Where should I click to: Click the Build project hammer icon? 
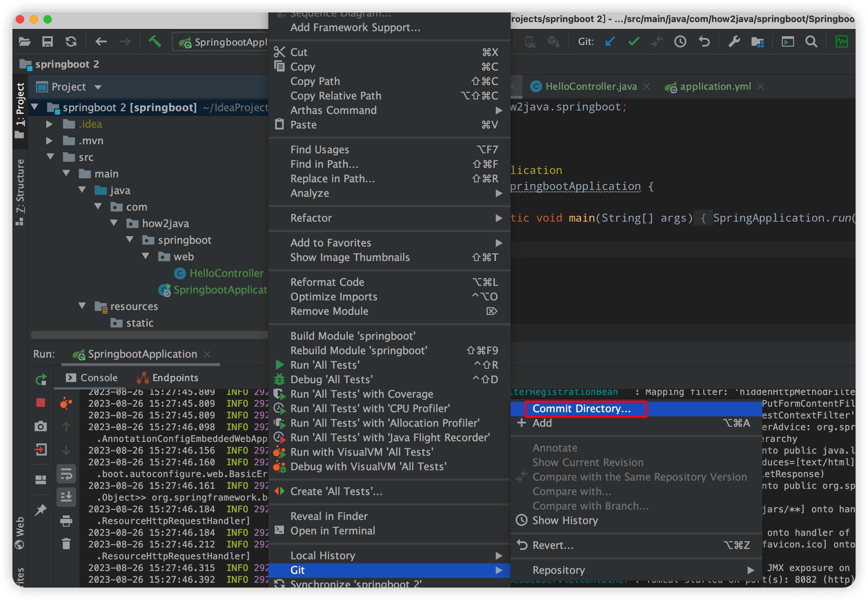[x=155, y=41]
